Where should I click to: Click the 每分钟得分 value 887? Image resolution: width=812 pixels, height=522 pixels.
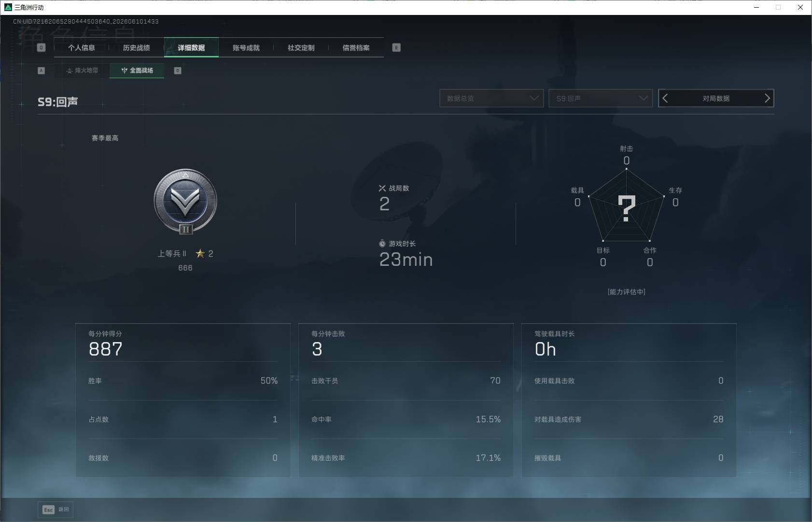[x=106, y=349]
